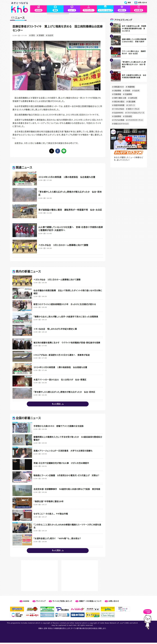Click the SEA TECH sponsor banner

click(77, 615)
